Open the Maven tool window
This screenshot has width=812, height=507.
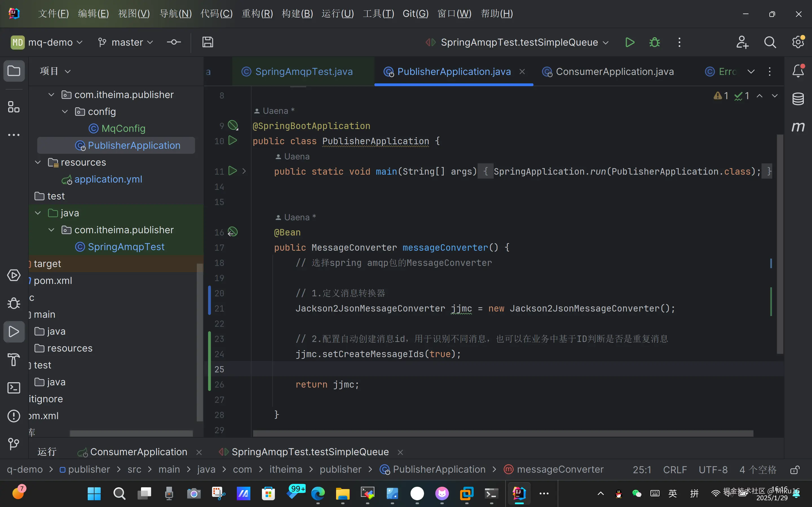coord(798,127)
